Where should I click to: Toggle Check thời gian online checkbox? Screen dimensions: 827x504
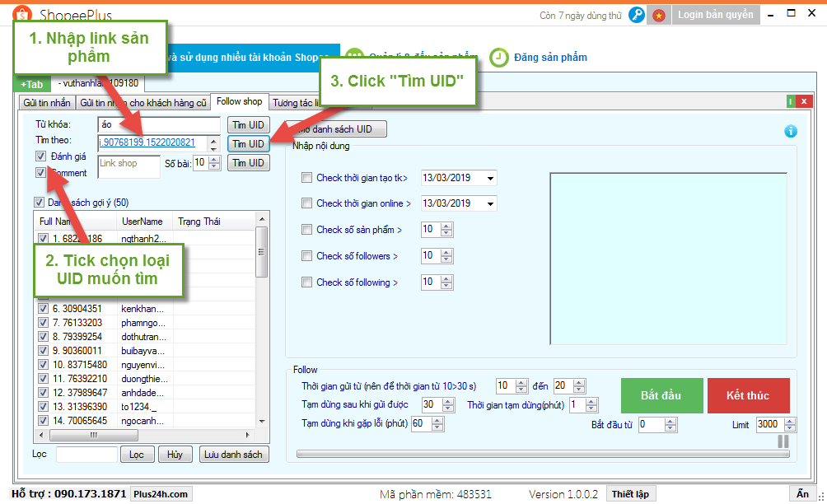tap(307, 203)
